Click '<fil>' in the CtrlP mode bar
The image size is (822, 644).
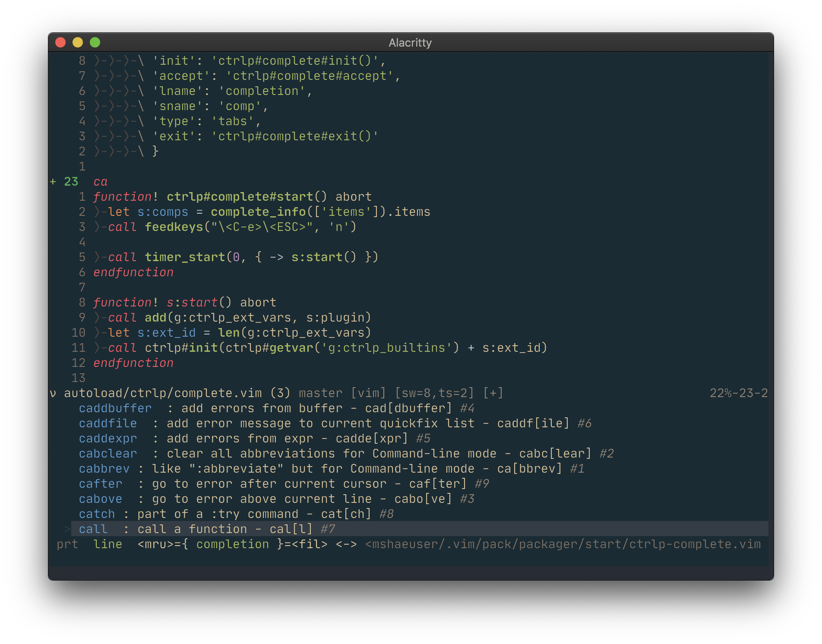click(x=309, y=544)
